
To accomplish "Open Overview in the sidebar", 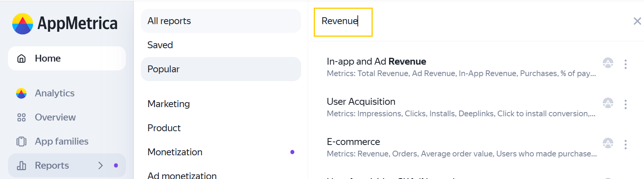I will coord(67,117).
